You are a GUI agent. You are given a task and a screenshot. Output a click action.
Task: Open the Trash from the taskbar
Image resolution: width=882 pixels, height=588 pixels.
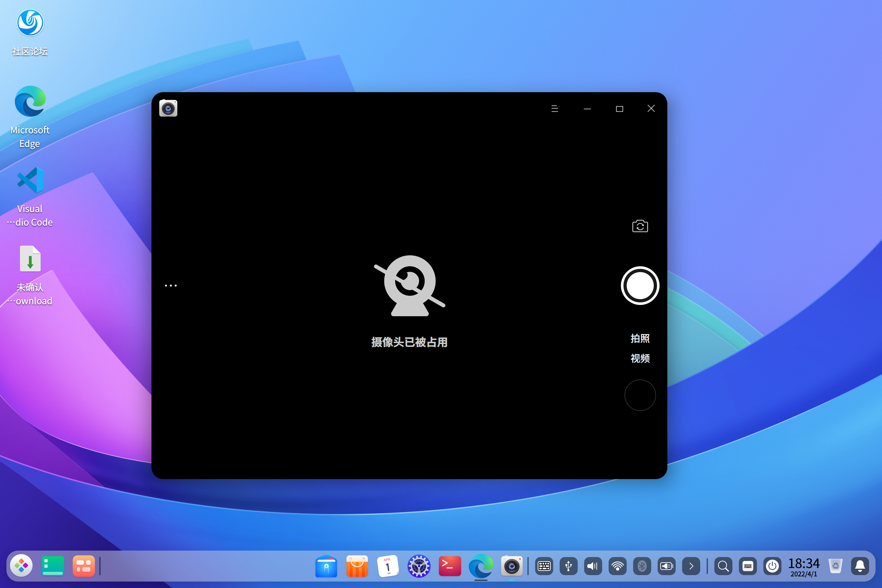tap(836, 566)
